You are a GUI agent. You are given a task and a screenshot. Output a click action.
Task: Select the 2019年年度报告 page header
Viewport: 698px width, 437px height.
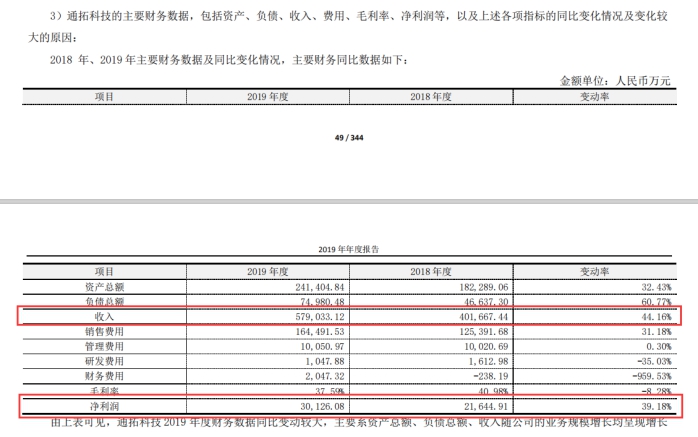tap(349, 249)
